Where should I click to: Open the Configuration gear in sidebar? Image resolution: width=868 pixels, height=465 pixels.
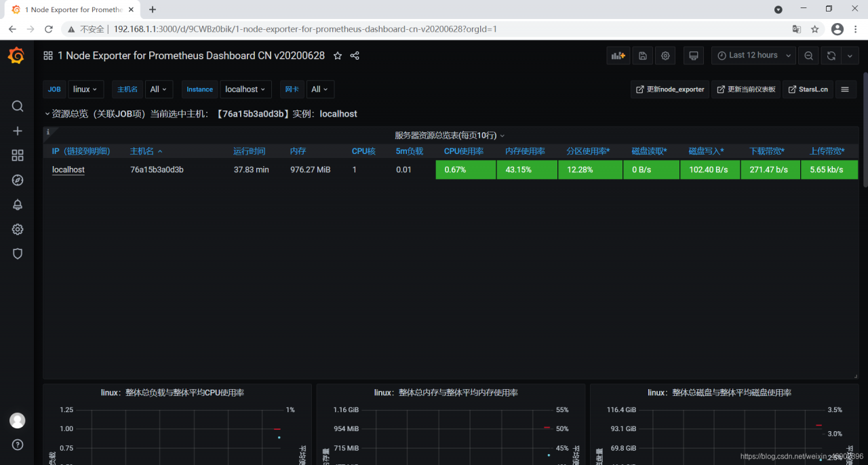[18, 229]
